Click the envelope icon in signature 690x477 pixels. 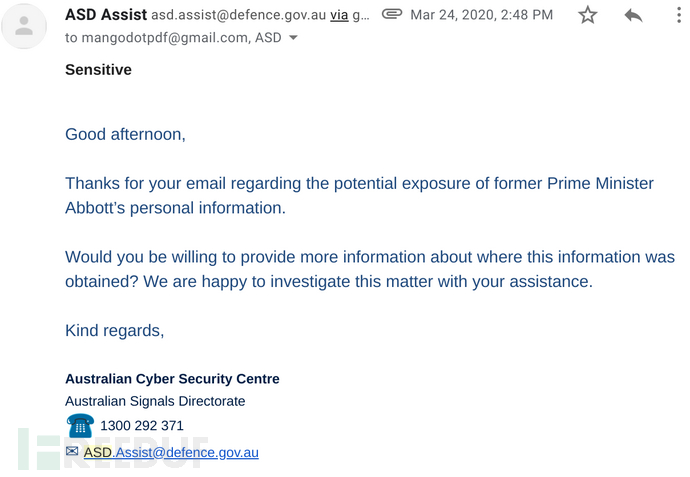(72, 452)
